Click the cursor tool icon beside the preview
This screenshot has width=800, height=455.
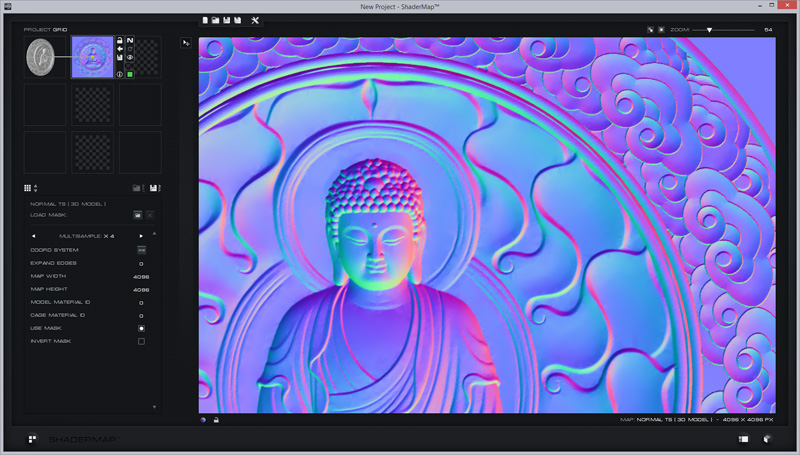[x=186, y=43]
